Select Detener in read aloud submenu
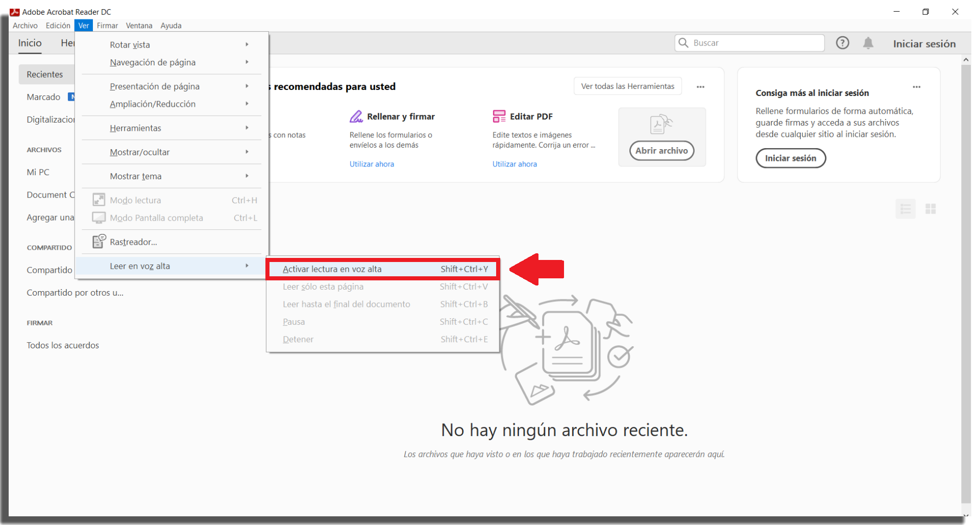980x525 pixels. pyautogui.click(x=383, y=339)
